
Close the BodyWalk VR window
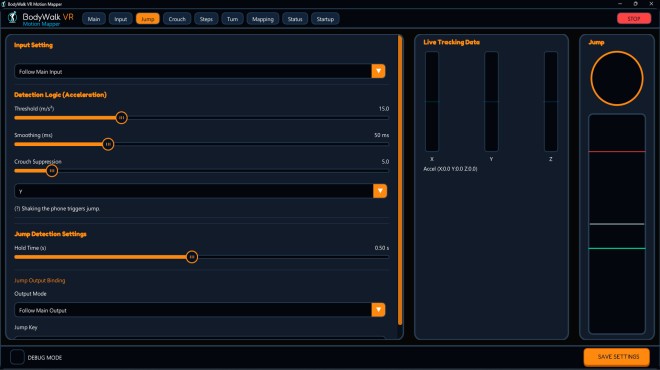pyautogui.click(x=651, y=4)
